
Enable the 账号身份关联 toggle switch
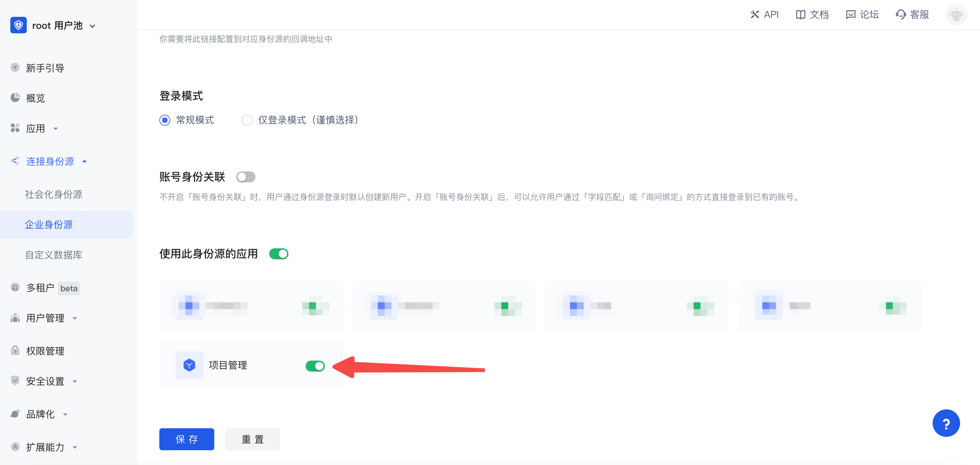(246, 177)
